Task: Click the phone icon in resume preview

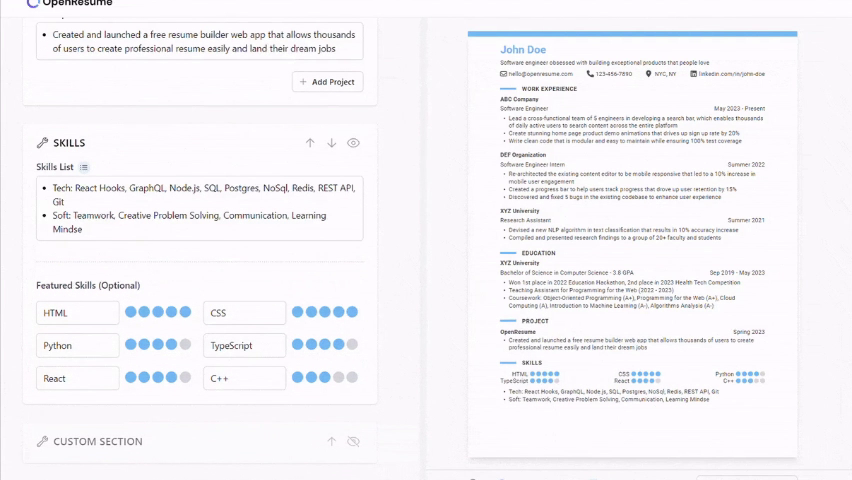Action: 590,74
